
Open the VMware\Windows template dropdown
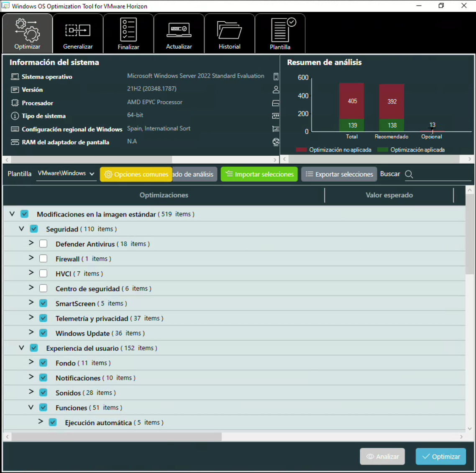(x=66, y=174)
